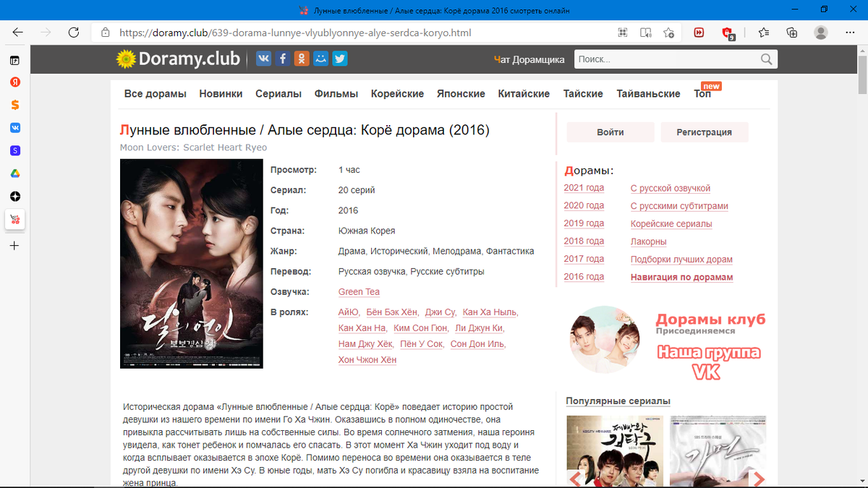Viewport: 868px width, 488px height.
Task: Click the browser address bar URL
Action: (295, 33)
